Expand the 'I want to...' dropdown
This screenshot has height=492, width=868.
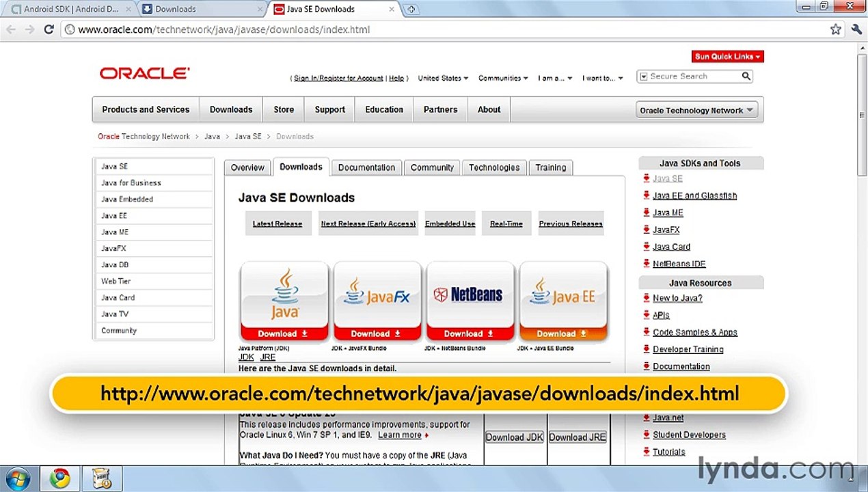point(603,78)
